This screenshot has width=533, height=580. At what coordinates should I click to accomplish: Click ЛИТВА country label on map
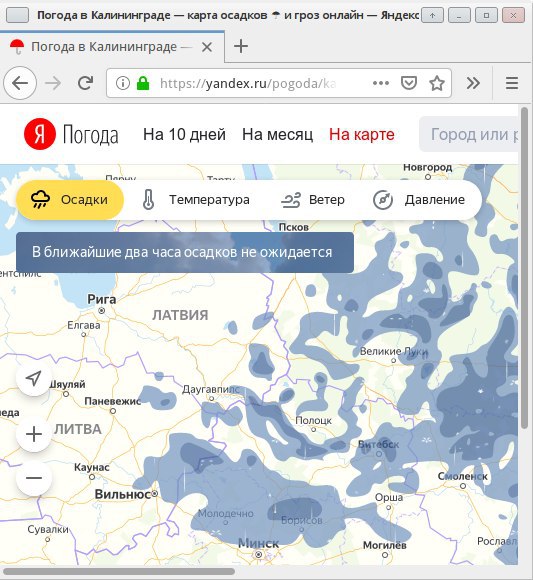click(x=78, y=429)
